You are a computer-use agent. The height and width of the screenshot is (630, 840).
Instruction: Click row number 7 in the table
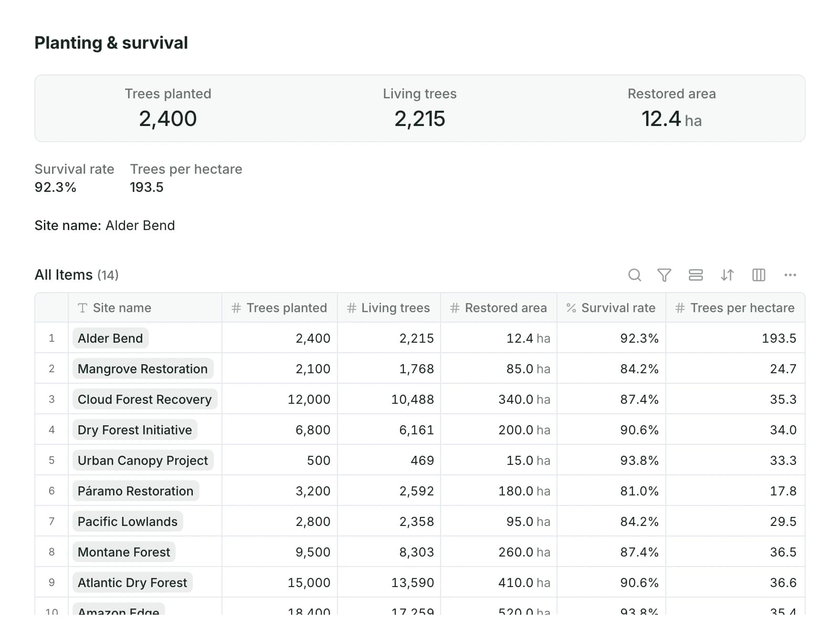click(52, 522)
